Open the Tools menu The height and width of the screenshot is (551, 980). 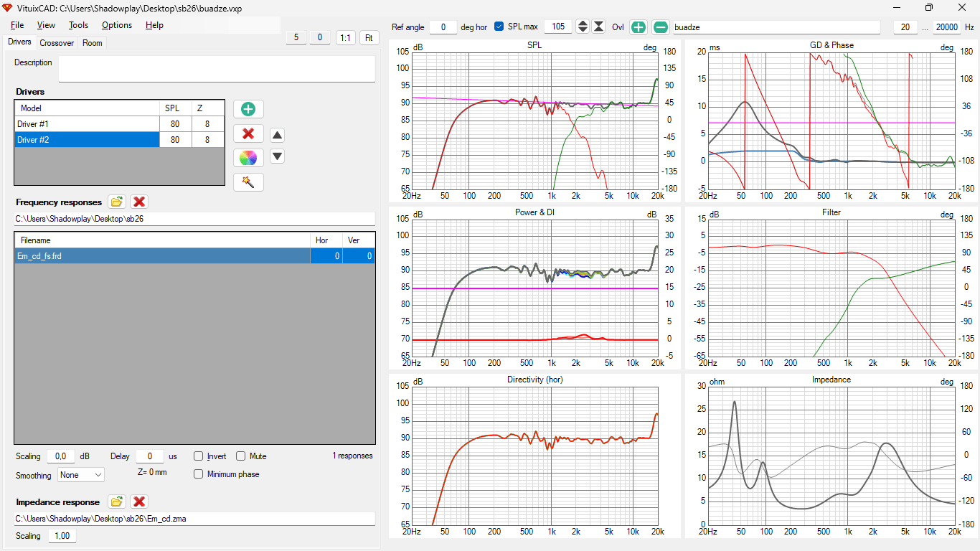79,25
